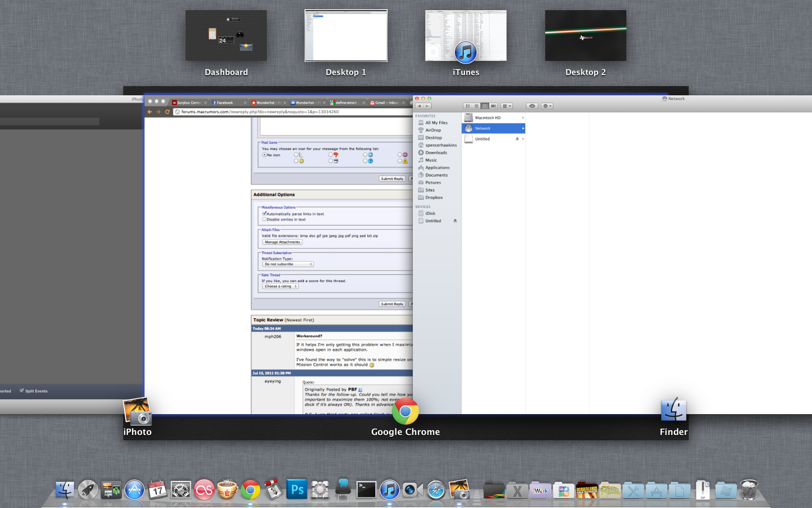
Task: Open the App Store from the Dock
Action: [134, 490]
